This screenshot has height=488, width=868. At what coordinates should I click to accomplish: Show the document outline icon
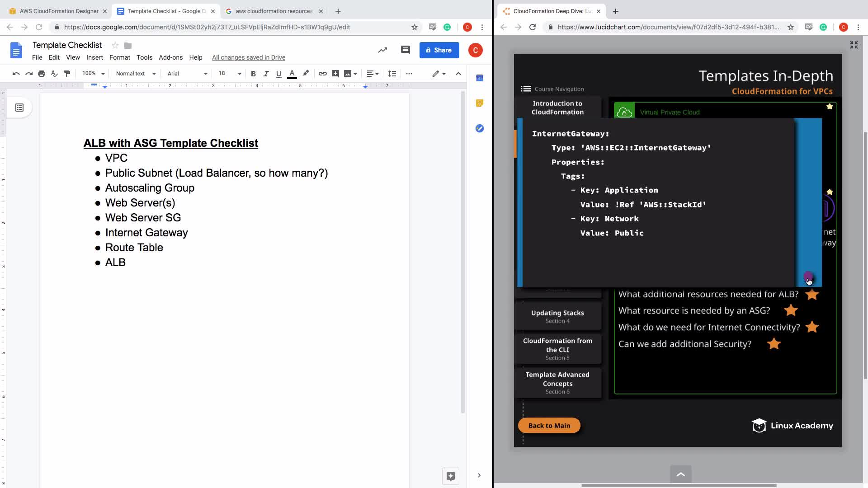tap(19, 108)
